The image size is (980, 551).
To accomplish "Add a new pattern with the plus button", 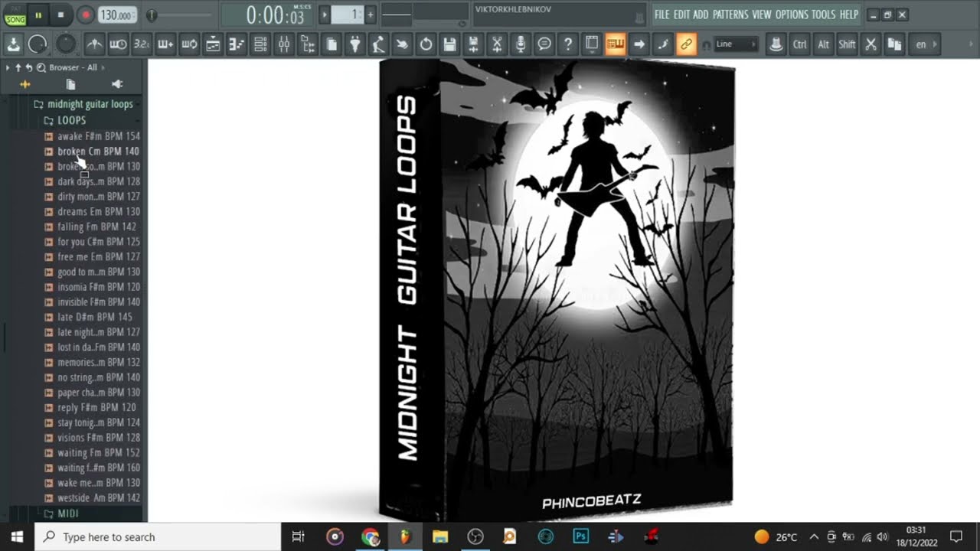I will point(371,14).
